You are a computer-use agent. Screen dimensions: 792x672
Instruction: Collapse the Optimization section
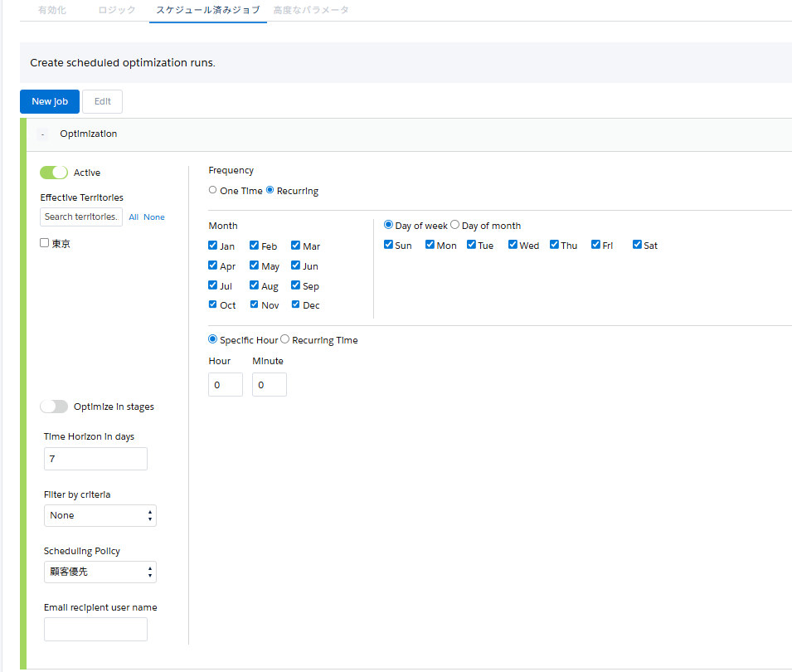pos(42,134)
